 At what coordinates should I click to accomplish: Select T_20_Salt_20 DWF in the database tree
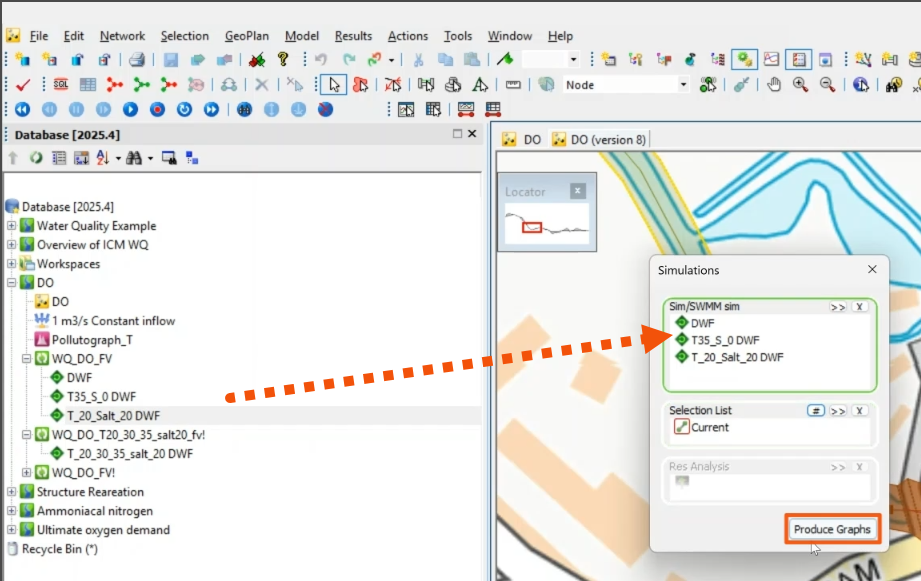click(114, 415)
